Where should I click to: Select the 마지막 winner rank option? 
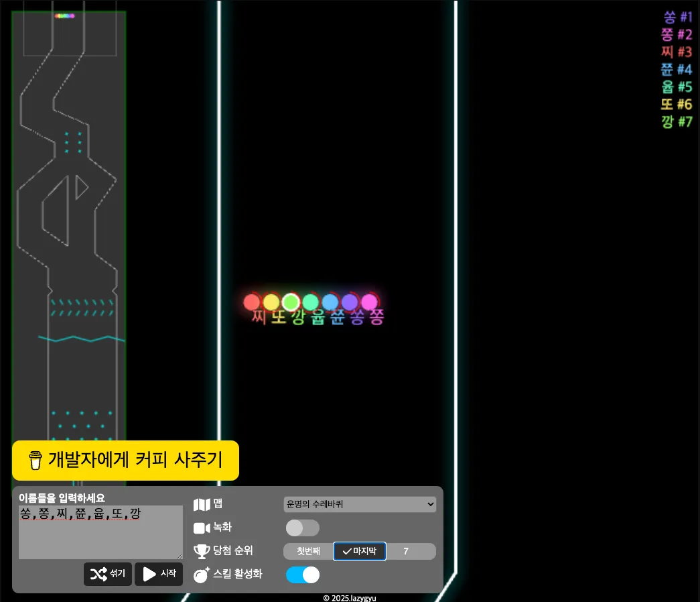click(x=360, y=551)
